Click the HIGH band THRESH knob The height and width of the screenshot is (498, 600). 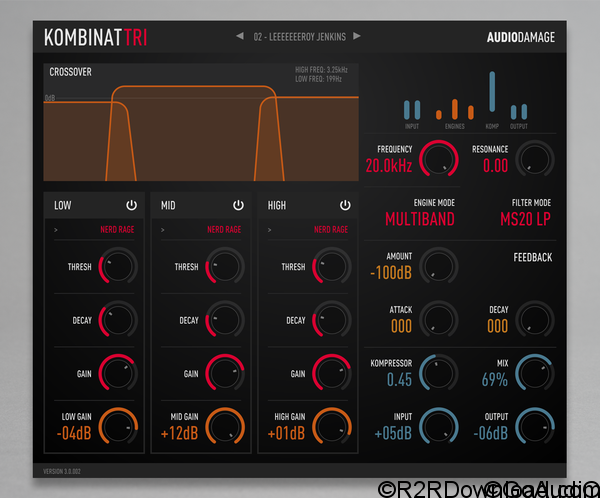(x=331, y=266)
